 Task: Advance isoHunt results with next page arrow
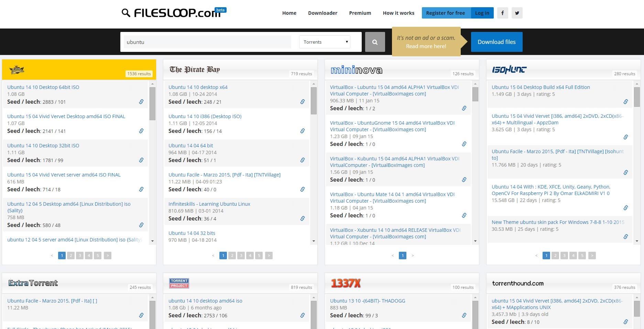pos(592,256)
